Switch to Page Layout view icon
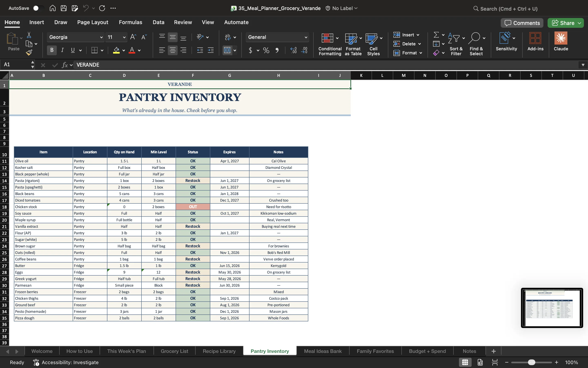This screenshot has height=368, width=588. pyautogui.click(x=480, y=362)
